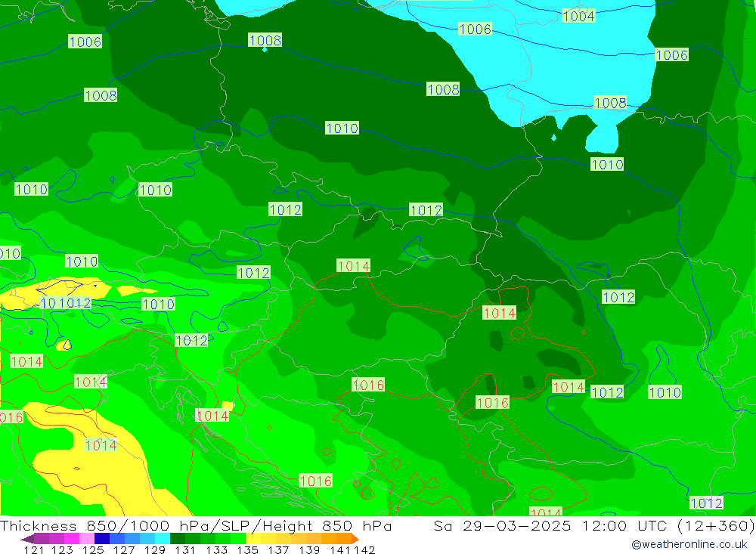The image size is (756, 554).
Task: Click the 1004 isobar label
Action: (x=578, y=16)
